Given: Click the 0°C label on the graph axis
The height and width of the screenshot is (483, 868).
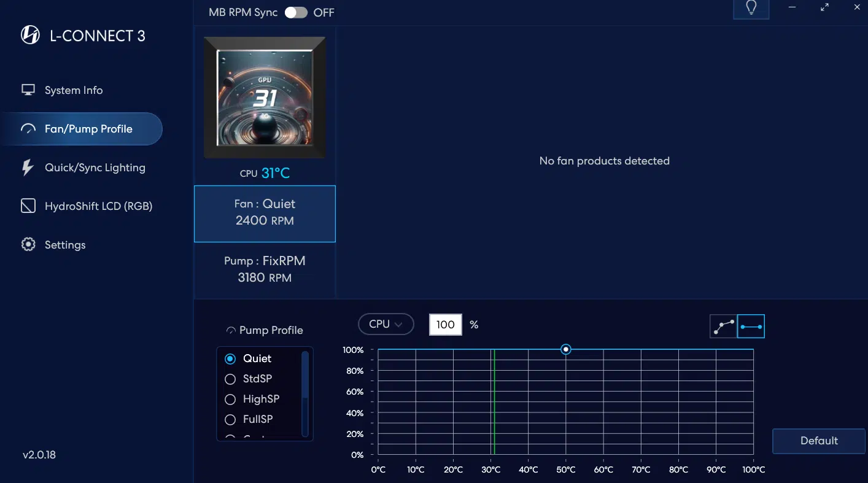Looking at the screenshot, I should click(378, 469).
